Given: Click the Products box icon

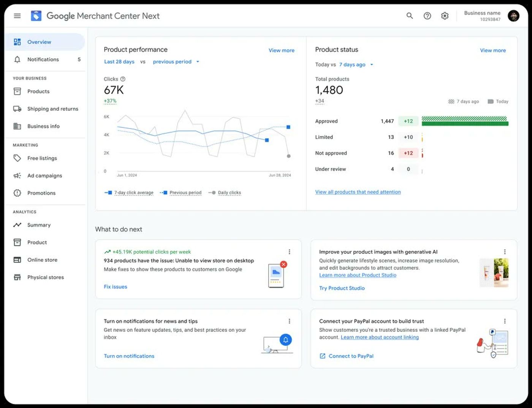Looking at the screenshot, I should [x=17, y=91].
